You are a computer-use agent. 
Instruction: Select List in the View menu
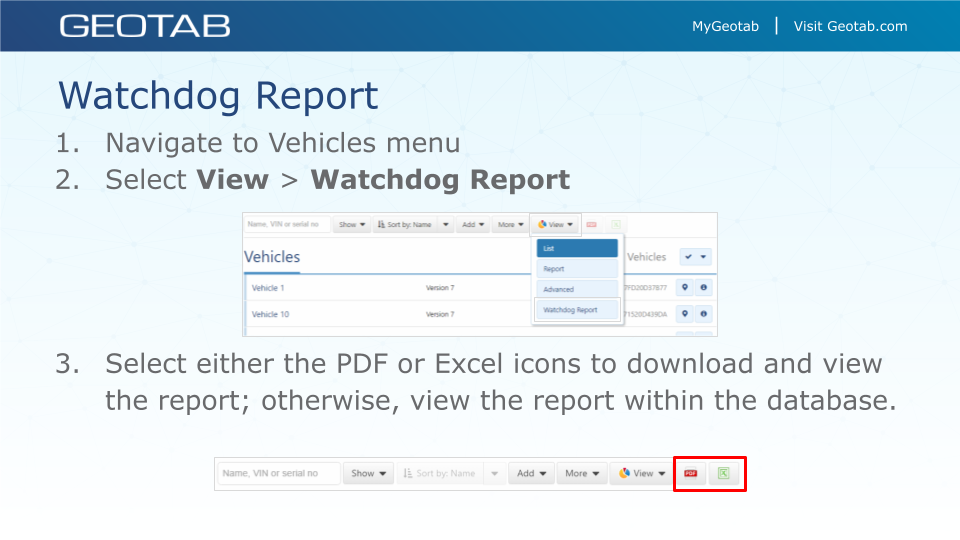(577, 248)
